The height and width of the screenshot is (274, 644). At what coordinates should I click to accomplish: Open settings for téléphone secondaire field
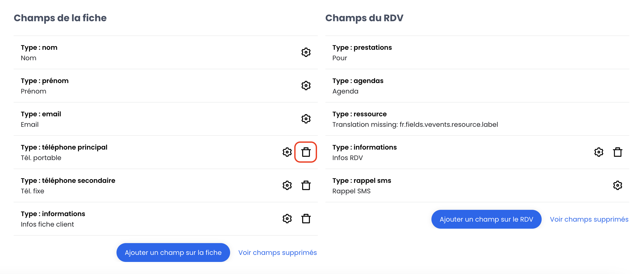click(x=287, y=185)
